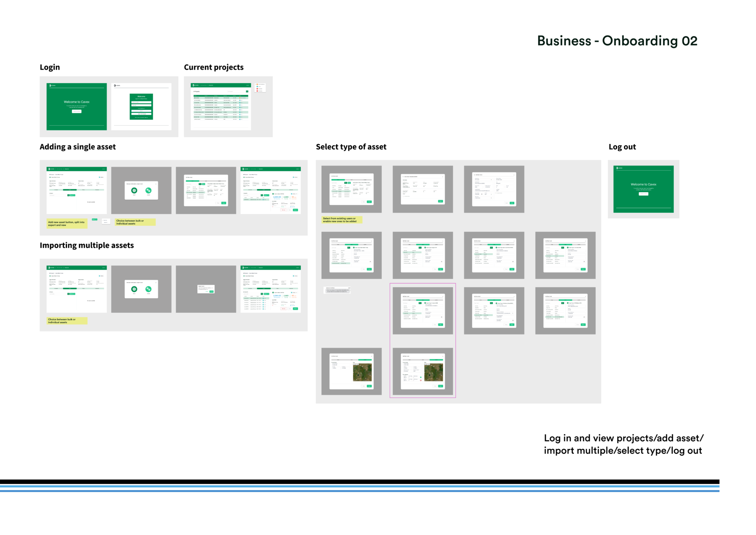Viewport: 756px width, 535px height.
Task: Select the Asset tab in the Solar Water Pump dialog
Action: point(352,245)
